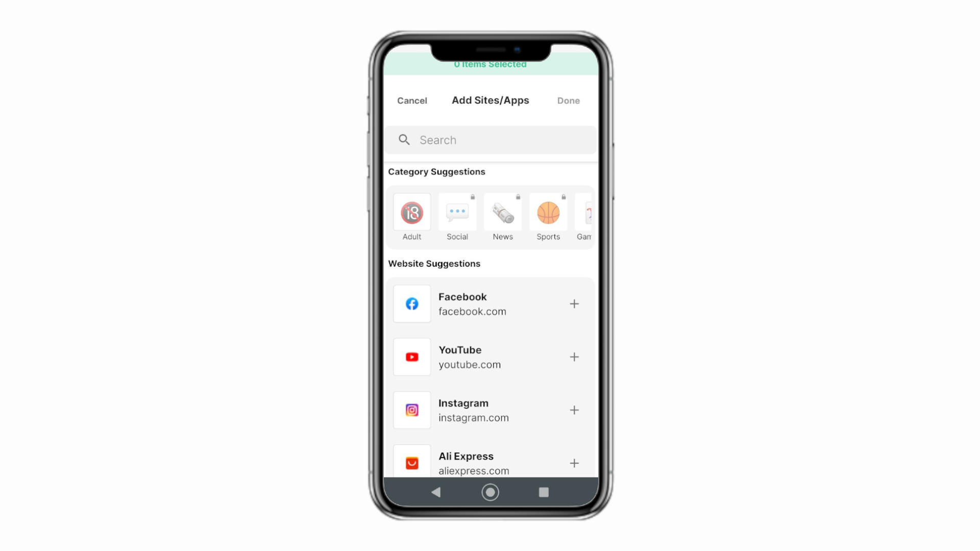Tap the Android home button

pyautogui.click(x=490, y=492)
